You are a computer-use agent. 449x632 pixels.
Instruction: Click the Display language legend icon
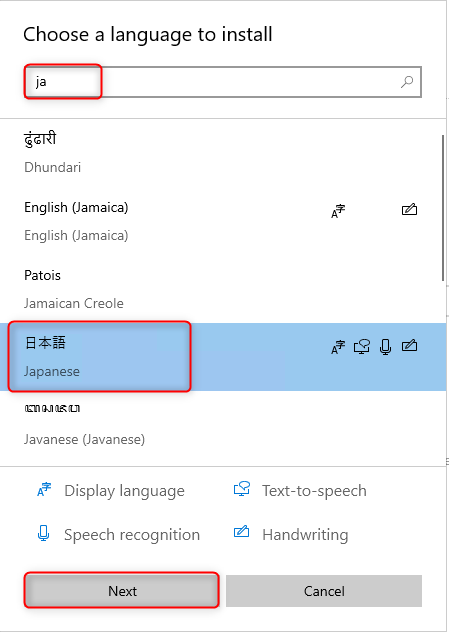click(44, 489)
